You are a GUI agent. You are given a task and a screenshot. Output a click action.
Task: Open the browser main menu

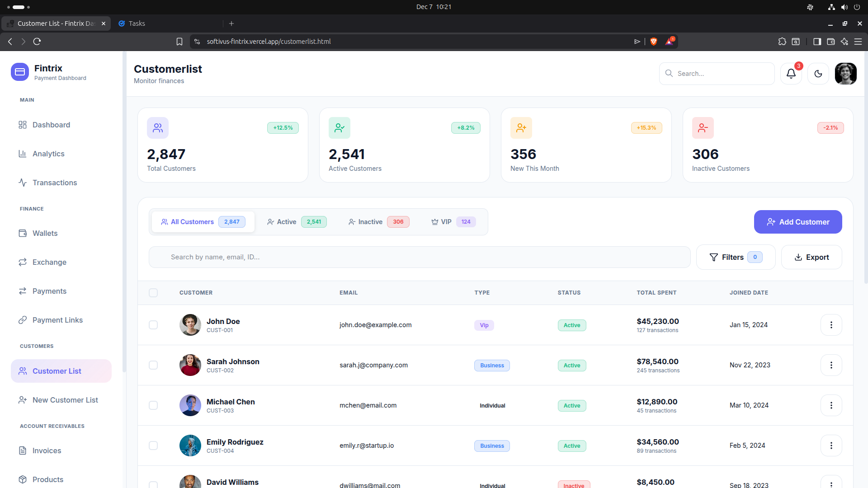[859, 41]
